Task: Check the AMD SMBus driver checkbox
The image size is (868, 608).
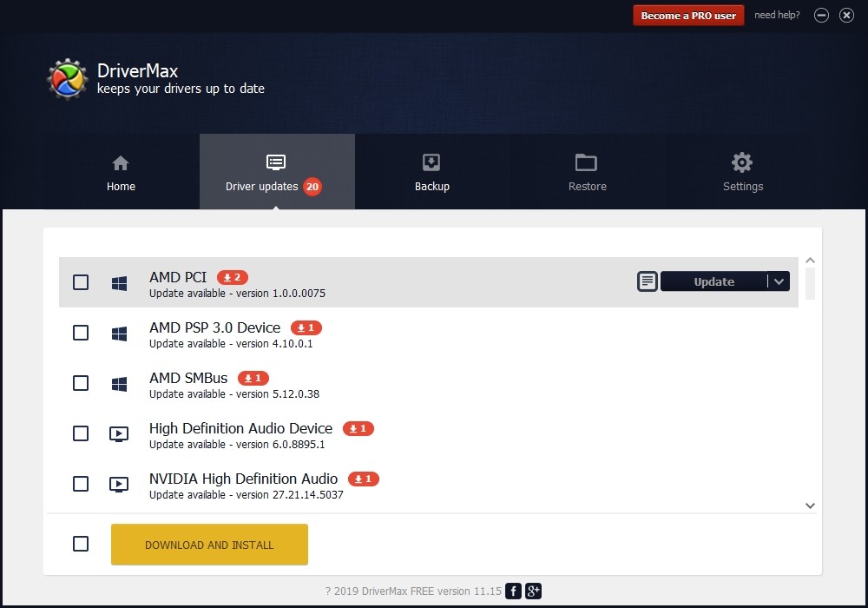Action: click(x=81, y=383)
